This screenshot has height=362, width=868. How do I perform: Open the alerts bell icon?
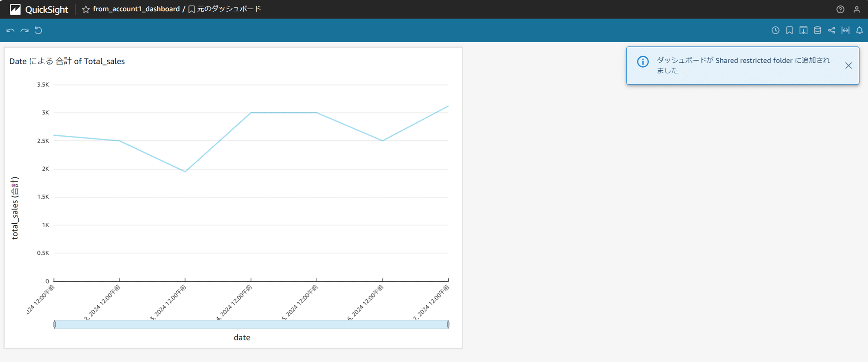click(859, 30)
